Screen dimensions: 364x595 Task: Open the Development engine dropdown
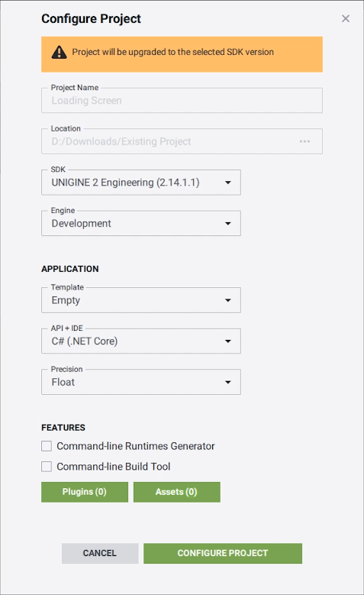[141, 224]
